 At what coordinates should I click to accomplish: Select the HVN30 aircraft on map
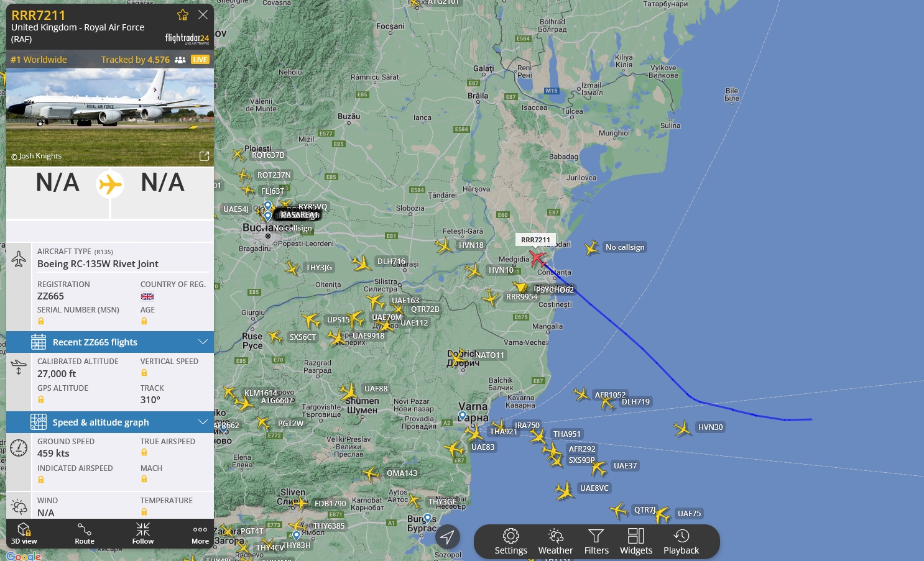pos(683,428)
